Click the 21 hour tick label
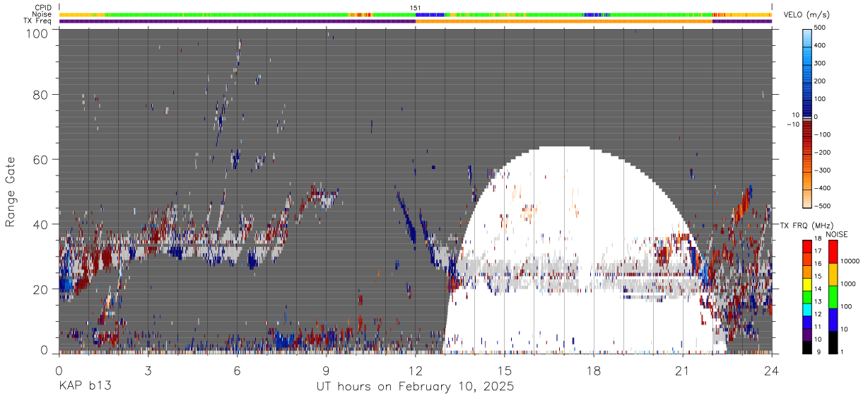868x401 pixels. pyautogui.click(x=683, y=370)
